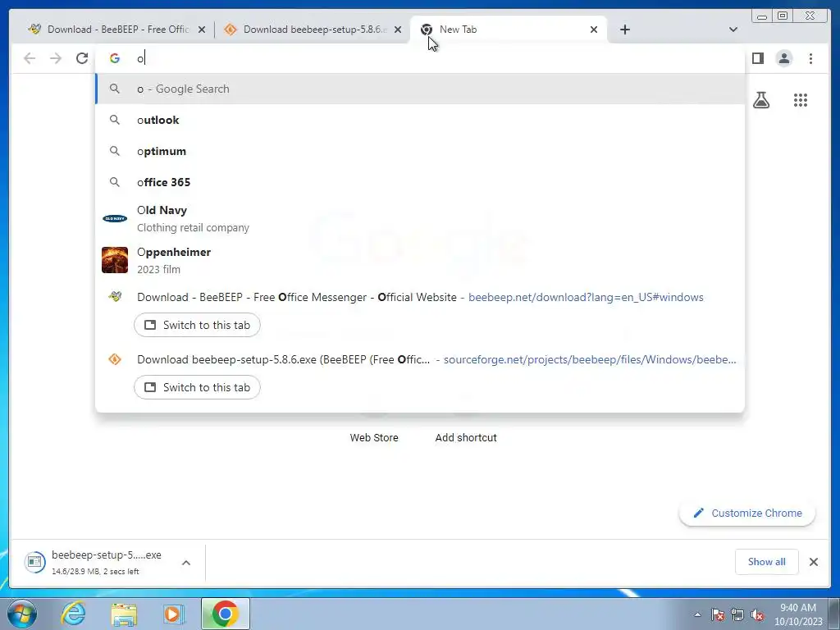Viewport: 840px width, 630px height.
Task: Click 'Switch to this tab' for BeeBEEP website
Action: 197,325
